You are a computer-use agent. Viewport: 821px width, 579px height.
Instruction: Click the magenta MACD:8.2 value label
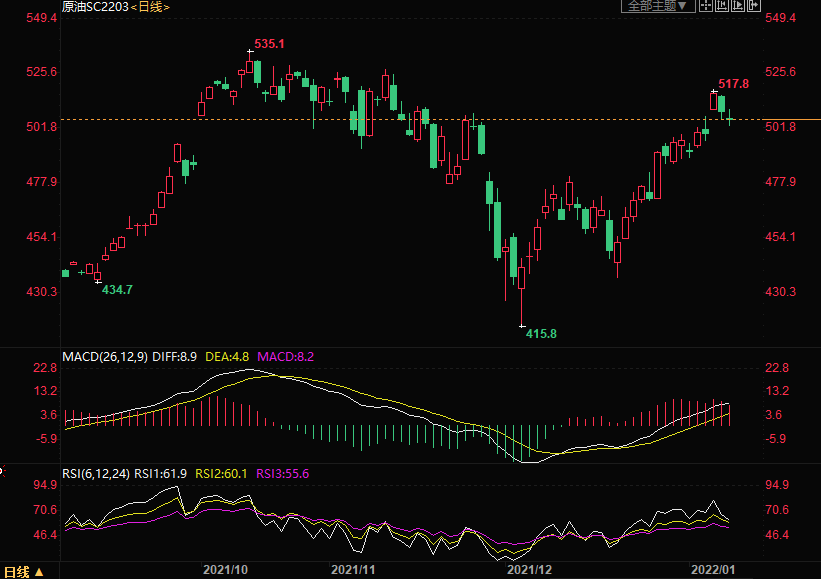pyautogui.click(x=286, y=355)
